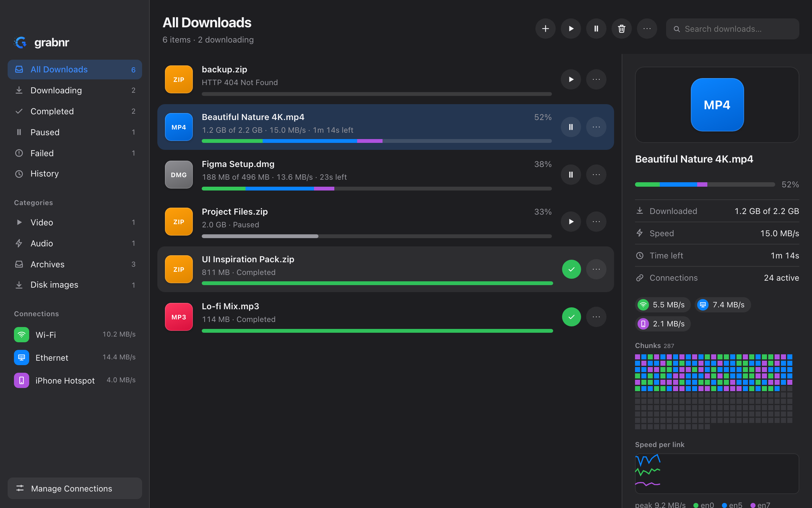Filter by Audio category
This screenshot has height=508, width=812.
[x=75, y=243]
